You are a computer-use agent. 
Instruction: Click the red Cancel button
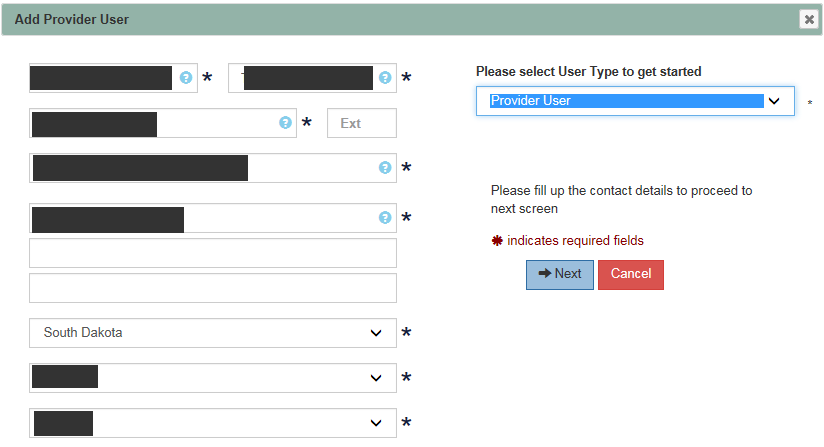(631, 275)
